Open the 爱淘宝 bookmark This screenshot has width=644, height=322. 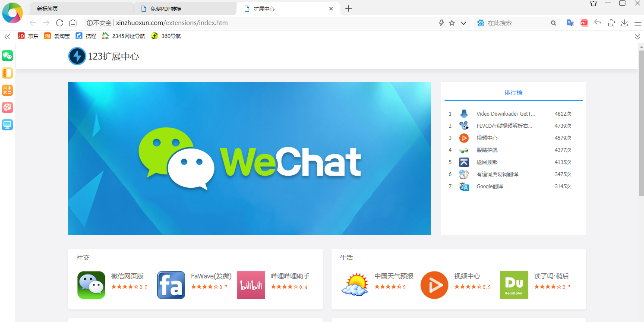tap(57, 36)
